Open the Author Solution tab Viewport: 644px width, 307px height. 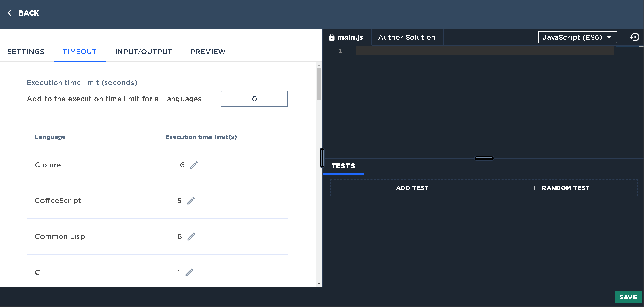407,37
